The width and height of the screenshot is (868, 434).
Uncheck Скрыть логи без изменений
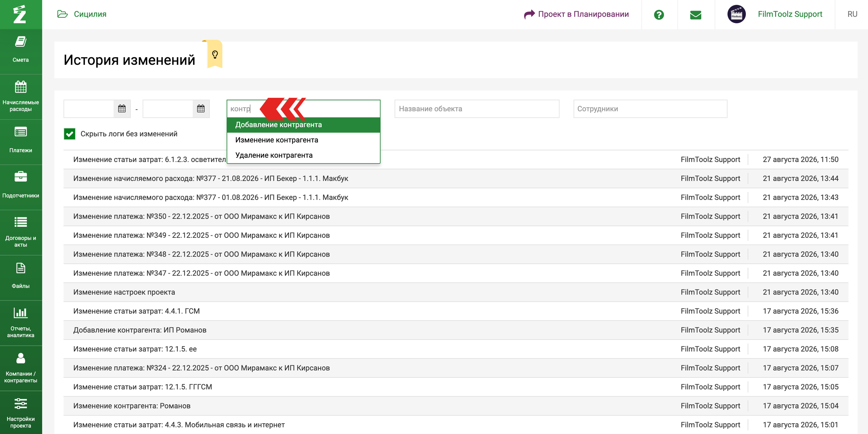pyautogui.click(x=70, y=134)
